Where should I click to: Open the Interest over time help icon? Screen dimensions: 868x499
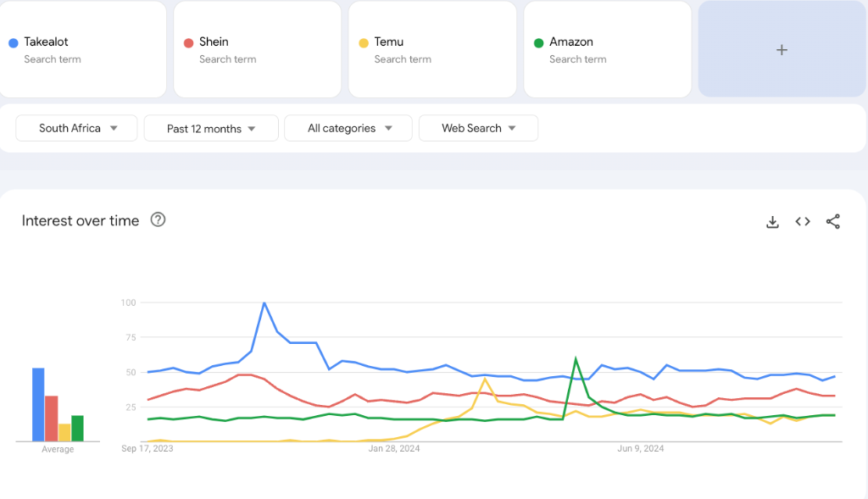click(158, 220)
